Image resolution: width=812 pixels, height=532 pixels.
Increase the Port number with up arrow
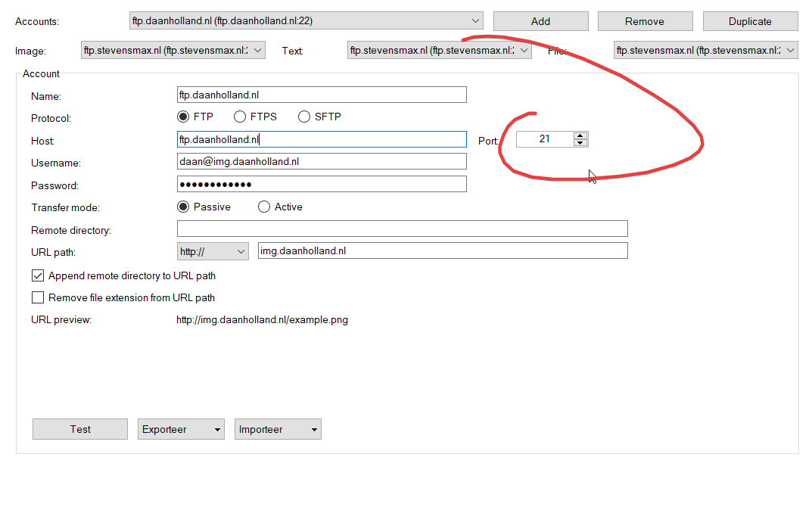[580, 135]
